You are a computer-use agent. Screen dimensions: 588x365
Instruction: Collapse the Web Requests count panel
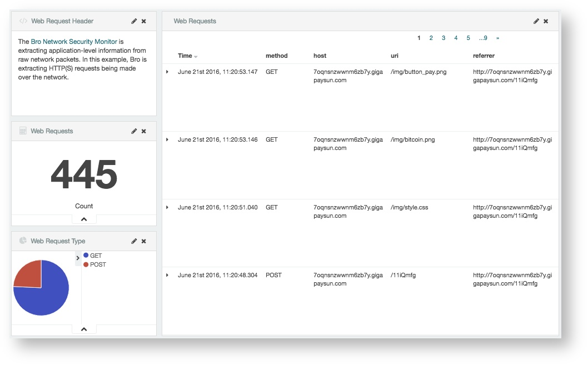(x=84, y=218)
